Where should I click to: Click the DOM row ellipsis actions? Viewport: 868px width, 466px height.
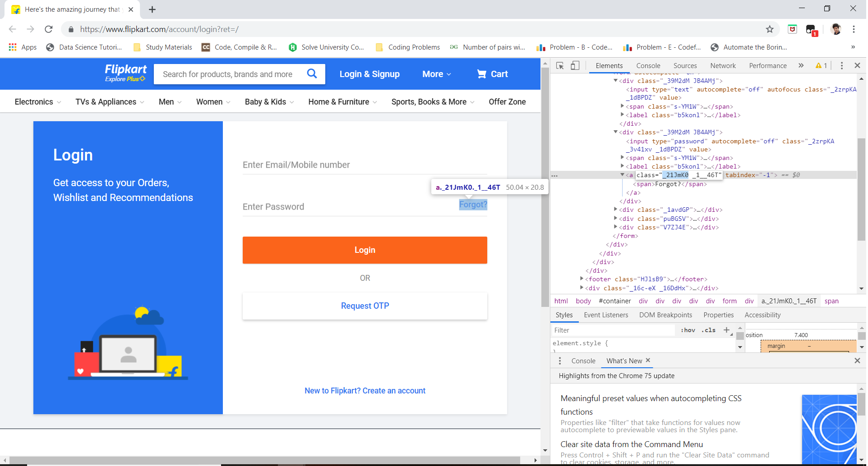(x=554, y=176)
